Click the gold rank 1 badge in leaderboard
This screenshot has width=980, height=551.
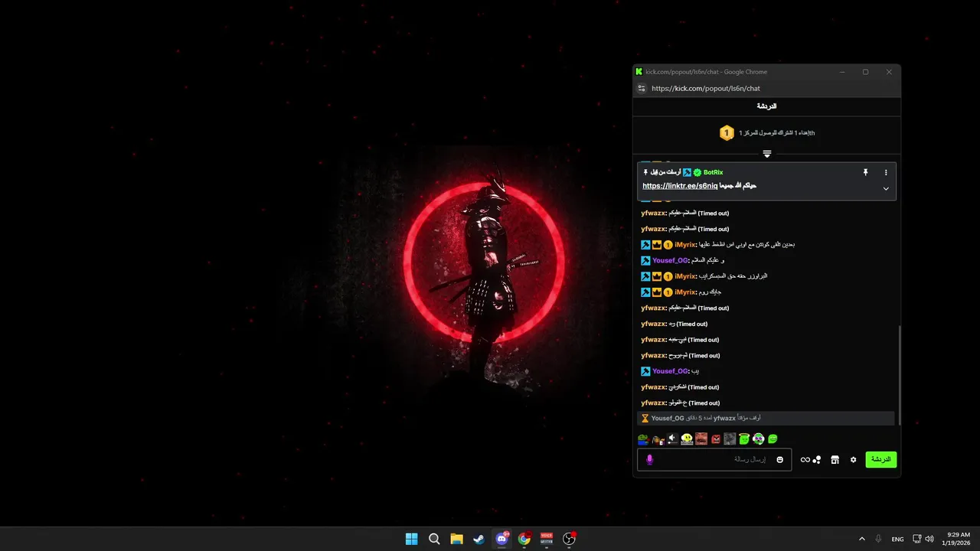pos(727,133)
